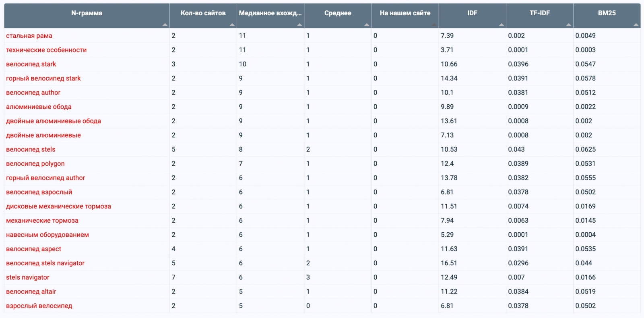Viewport: 644px width, 318px height.
Task: Open the "дисковые механические тормоза" link
Action: (x=58, y=206)
